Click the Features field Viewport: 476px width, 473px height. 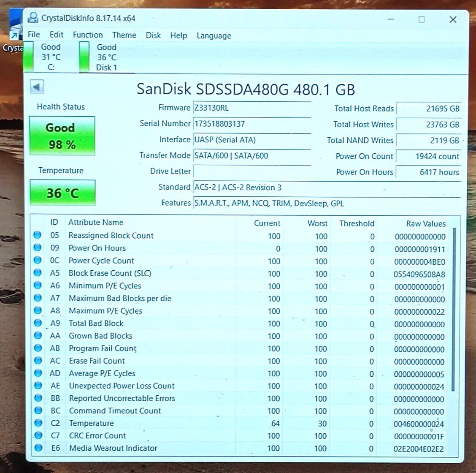tap(327, 203)
